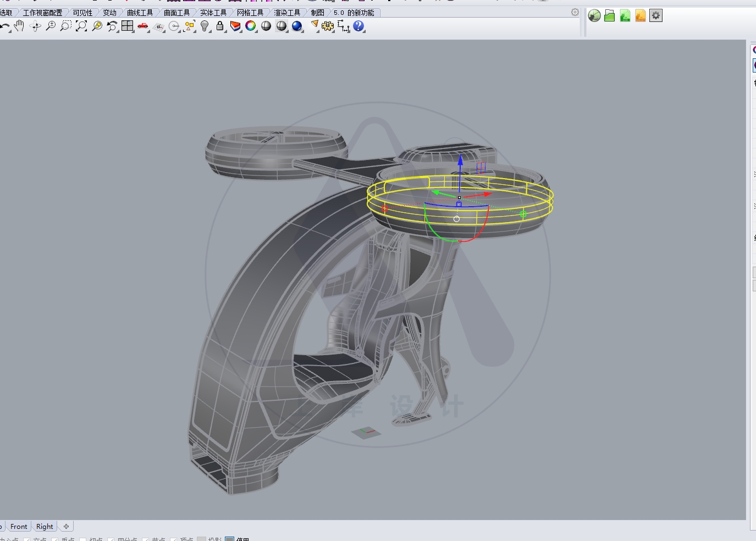
Task: Open toolbar options gear menu
Action: click(x=575, y=12)
